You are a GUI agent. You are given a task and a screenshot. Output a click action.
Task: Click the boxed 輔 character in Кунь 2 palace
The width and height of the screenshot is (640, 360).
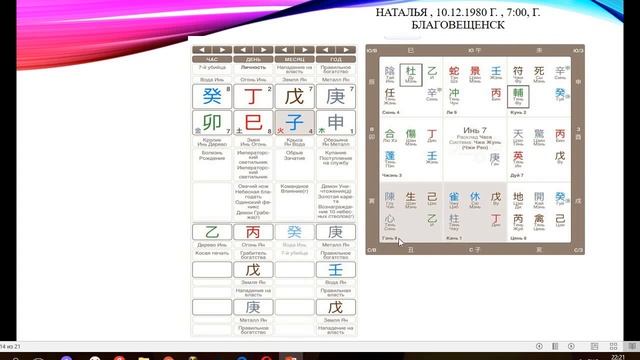(518, 96)
